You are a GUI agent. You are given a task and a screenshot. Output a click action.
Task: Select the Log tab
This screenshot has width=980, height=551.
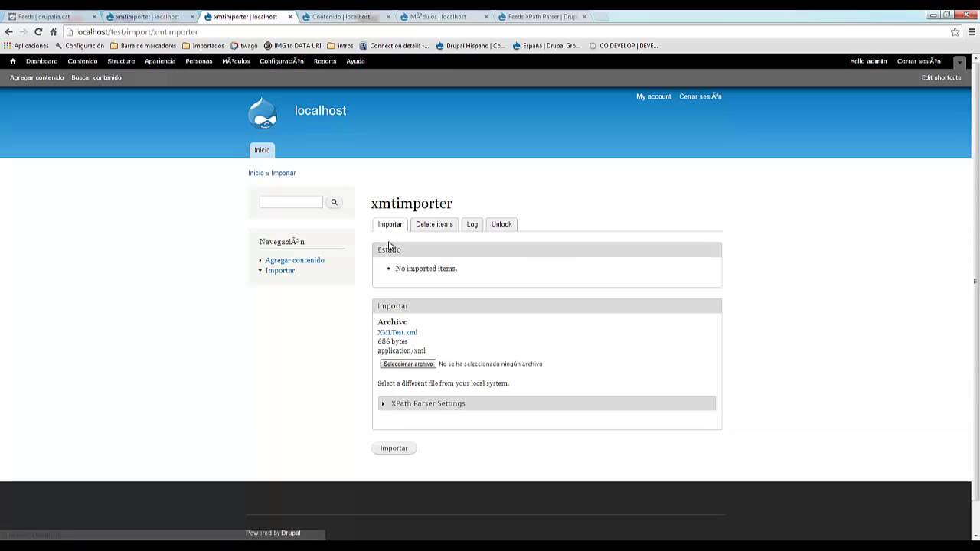[472, 224]
